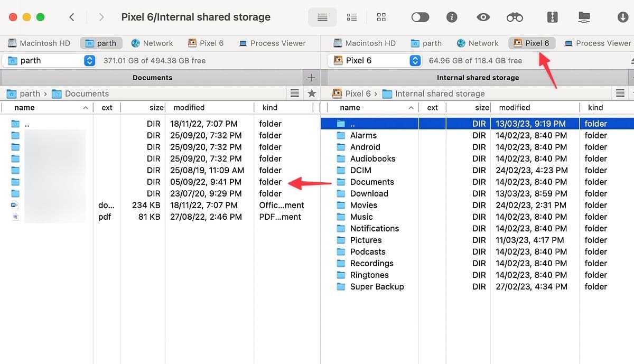634x364 pixels.
Task: Switch to thumbnail grid view
Action: pos(381,17)
